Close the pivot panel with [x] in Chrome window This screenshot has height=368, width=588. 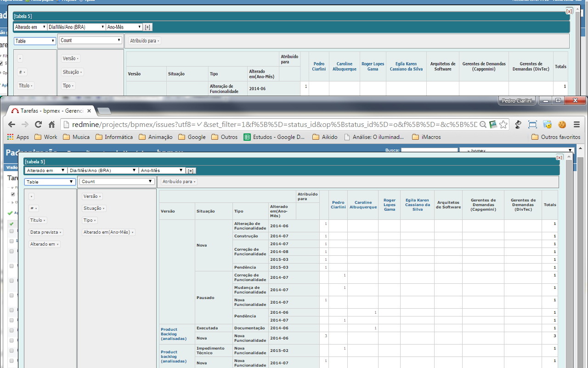pyautogui.click(x=559, y=157)
